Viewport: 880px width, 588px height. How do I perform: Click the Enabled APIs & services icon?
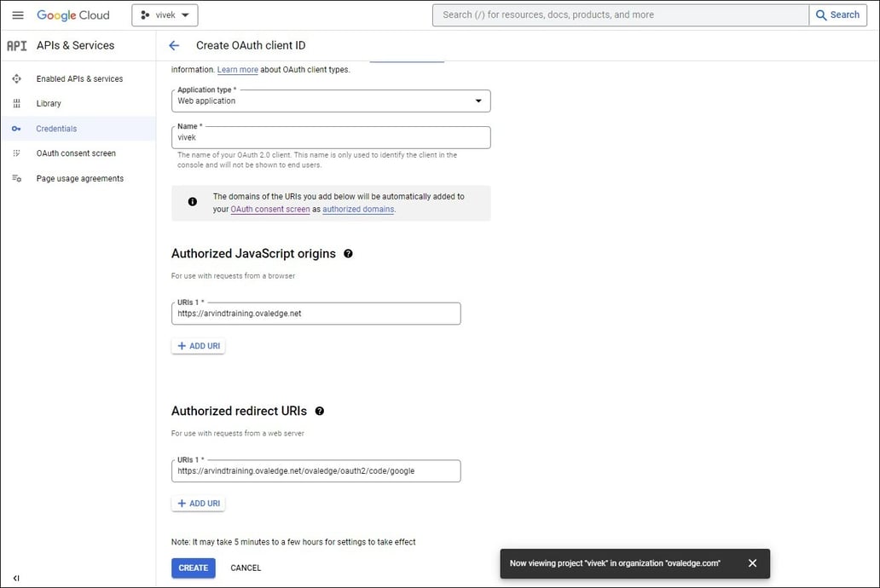pyautogui.click(x=17, y=78)
